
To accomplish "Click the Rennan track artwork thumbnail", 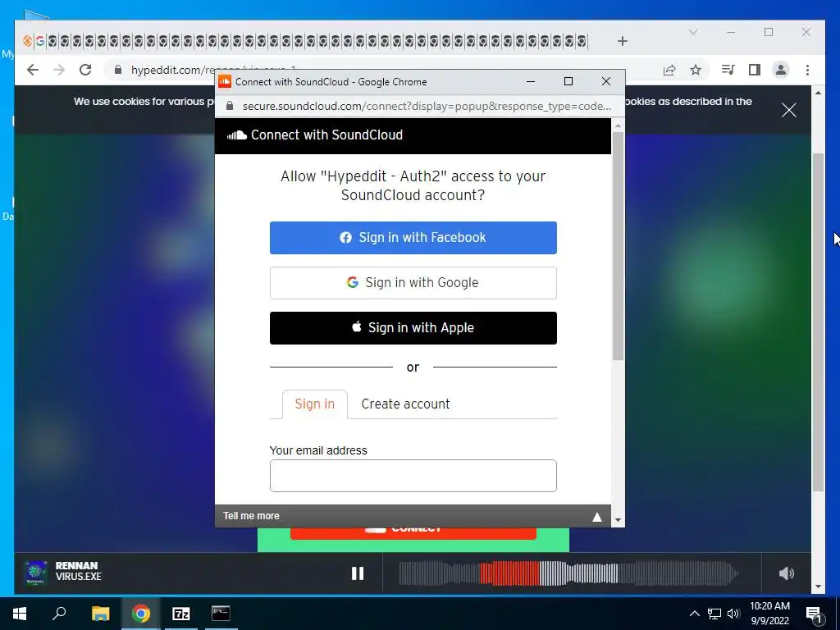I will (36, 573).
